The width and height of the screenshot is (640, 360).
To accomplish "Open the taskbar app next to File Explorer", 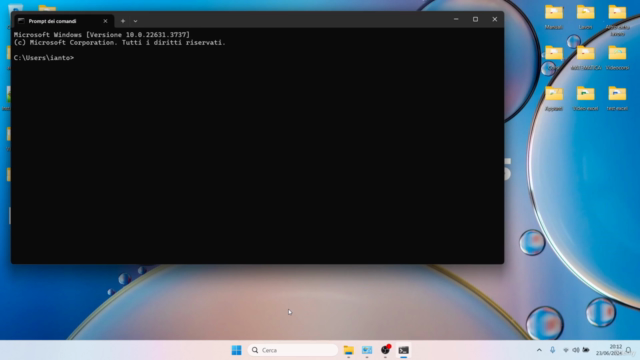I will [367, 350].
